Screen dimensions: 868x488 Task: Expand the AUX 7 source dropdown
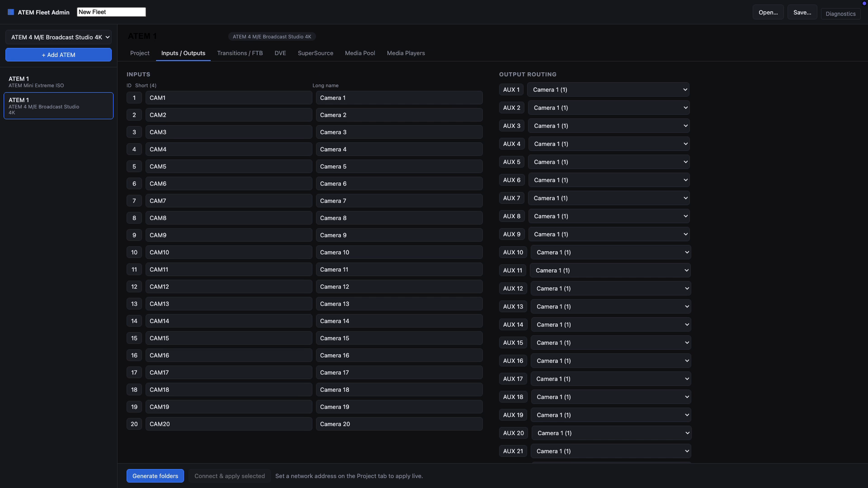pyautogui.click(x=609, y=198)
